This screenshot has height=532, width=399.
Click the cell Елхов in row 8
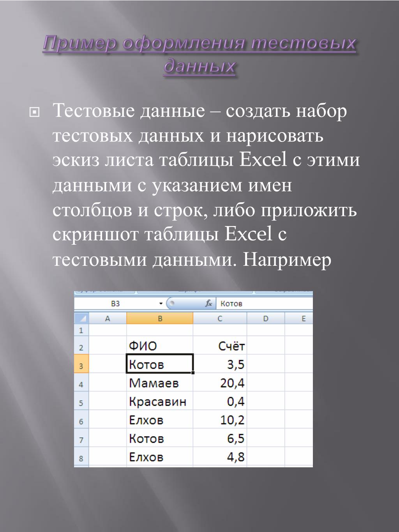[x=160, y=456]
